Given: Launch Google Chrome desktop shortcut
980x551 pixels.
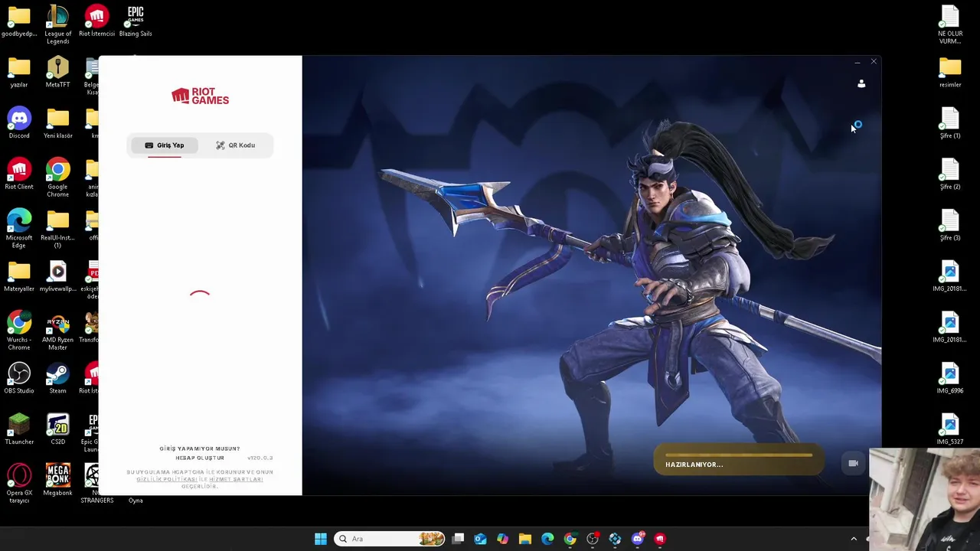Looking at the screenshot, I should [57, 178].
